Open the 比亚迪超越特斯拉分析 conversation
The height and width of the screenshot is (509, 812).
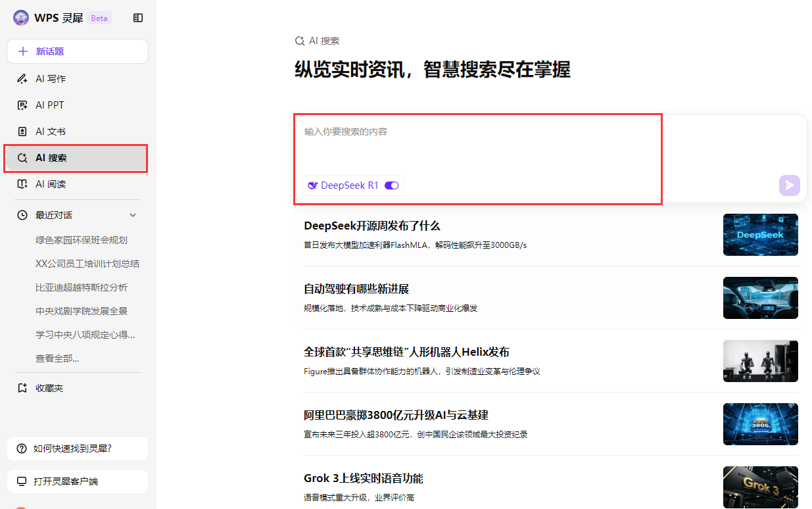[x=82, y=287]
